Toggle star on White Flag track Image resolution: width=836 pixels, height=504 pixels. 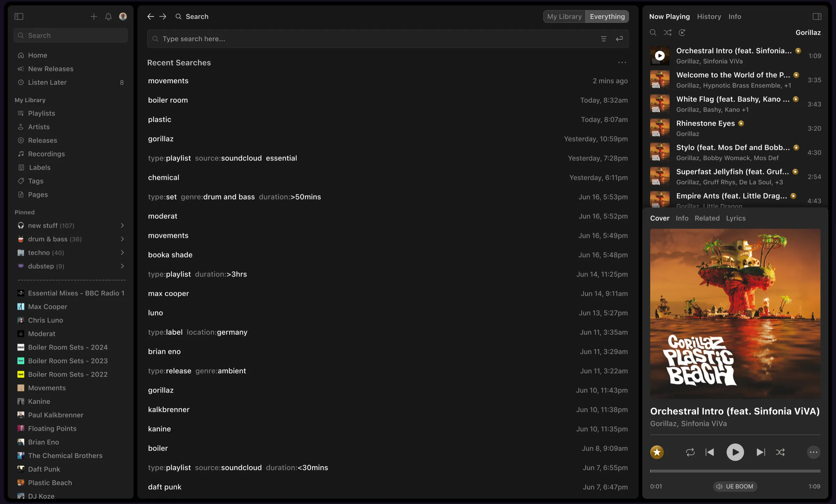[796, 99]
